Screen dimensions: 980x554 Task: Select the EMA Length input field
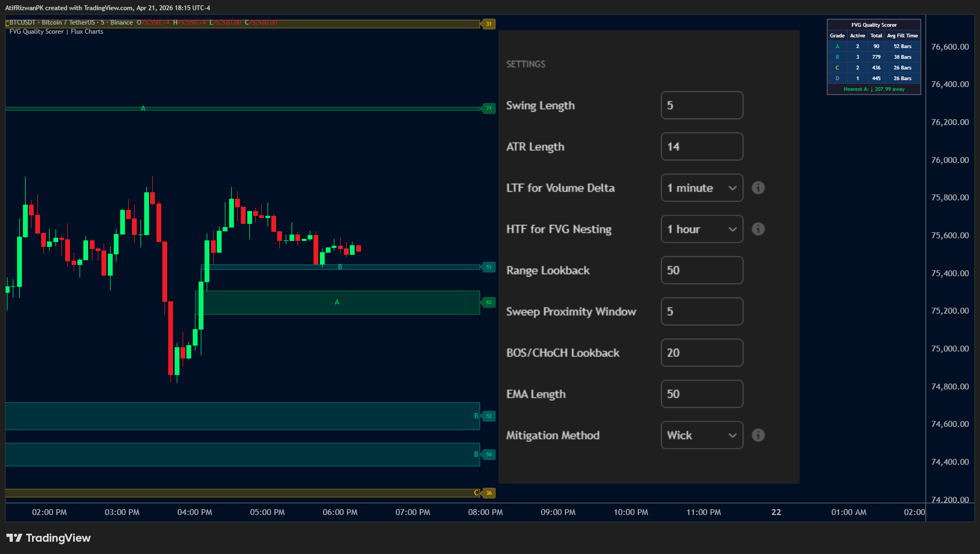tap(702, 394)
